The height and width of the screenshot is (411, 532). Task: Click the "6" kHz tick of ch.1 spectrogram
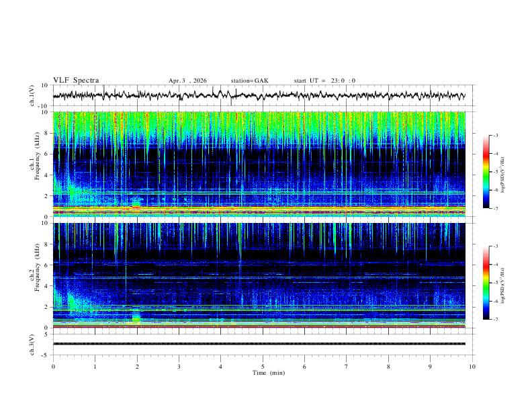(x=47, y=154)
